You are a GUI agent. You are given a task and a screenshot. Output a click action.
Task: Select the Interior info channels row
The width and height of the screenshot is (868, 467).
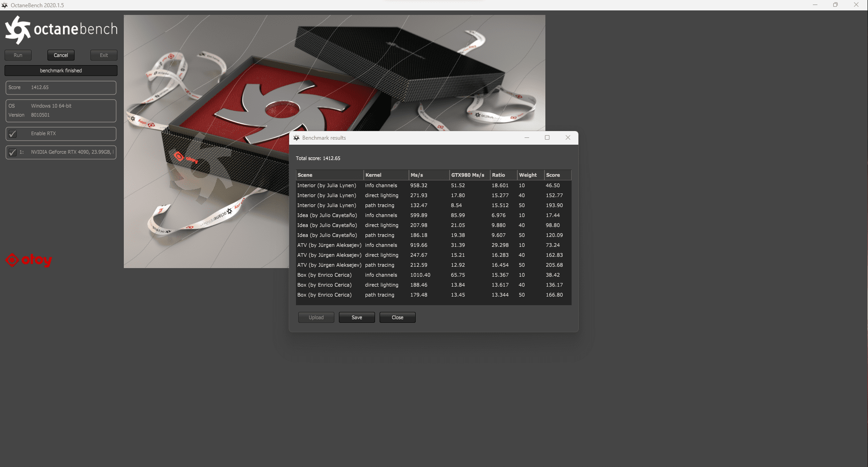click(x=434, y=185)
